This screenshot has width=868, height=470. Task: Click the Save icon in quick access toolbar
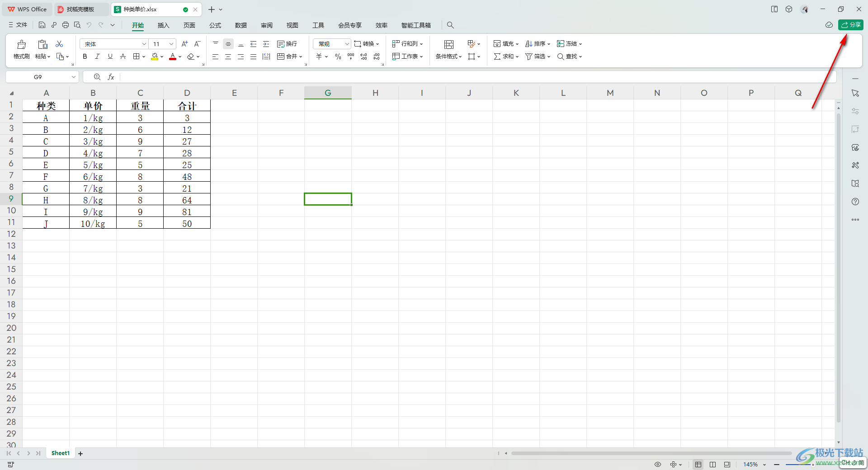pyautogui.click(x=42, y=25)
